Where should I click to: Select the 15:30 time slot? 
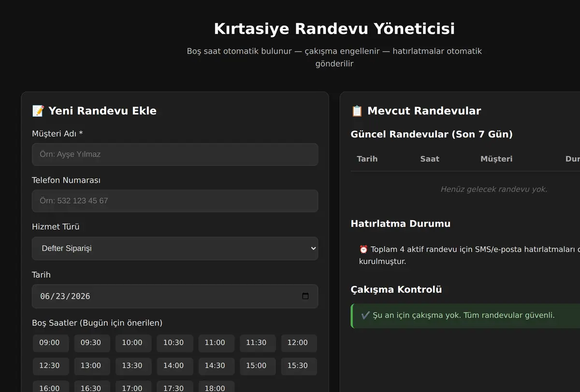299,366
